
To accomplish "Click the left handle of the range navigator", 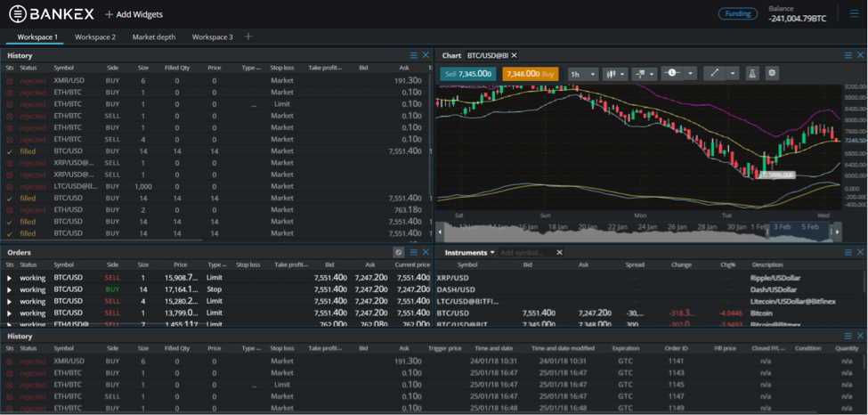I will 767,232.
